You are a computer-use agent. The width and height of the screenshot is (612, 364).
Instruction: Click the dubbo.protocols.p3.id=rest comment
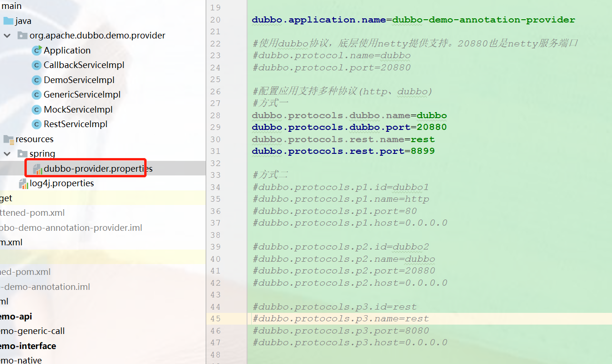click(334, 307)
